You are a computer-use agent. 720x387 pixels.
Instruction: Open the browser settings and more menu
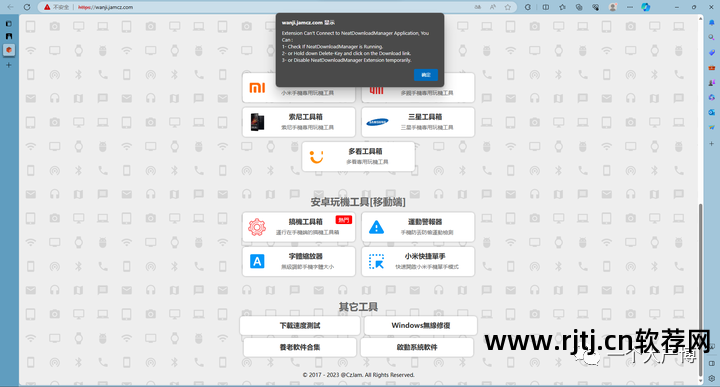click(x=630, y=7)
